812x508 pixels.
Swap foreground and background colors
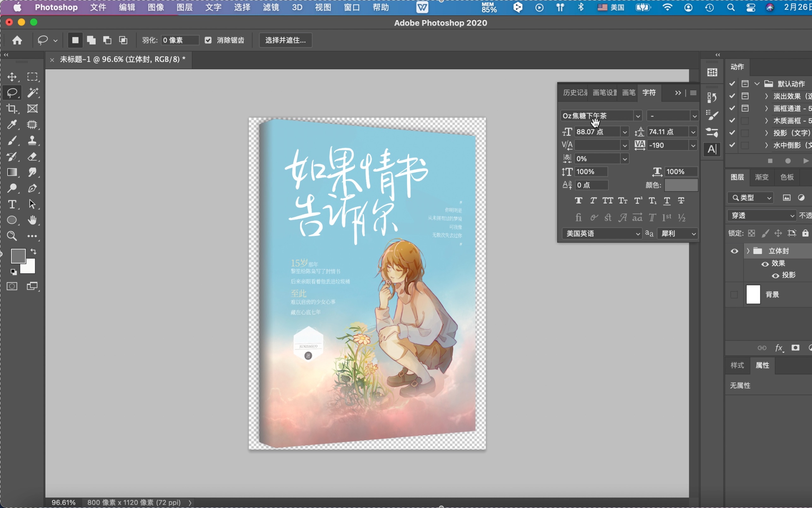[33, 251]
